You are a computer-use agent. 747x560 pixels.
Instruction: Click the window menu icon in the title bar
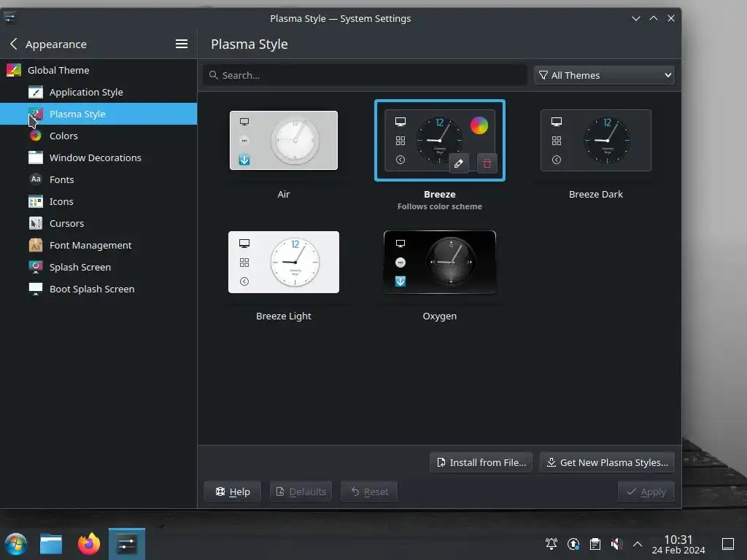9,18
